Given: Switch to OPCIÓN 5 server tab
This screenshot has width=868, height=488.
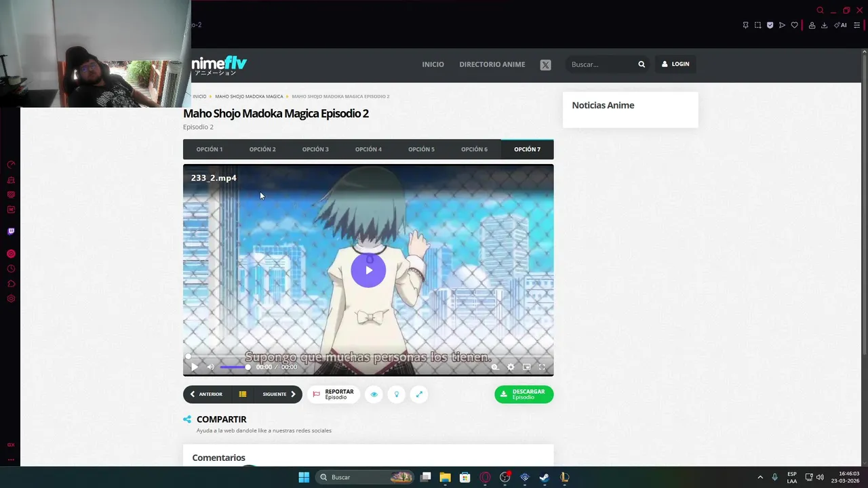Looking at the screenshot, I should pos(421,149).
